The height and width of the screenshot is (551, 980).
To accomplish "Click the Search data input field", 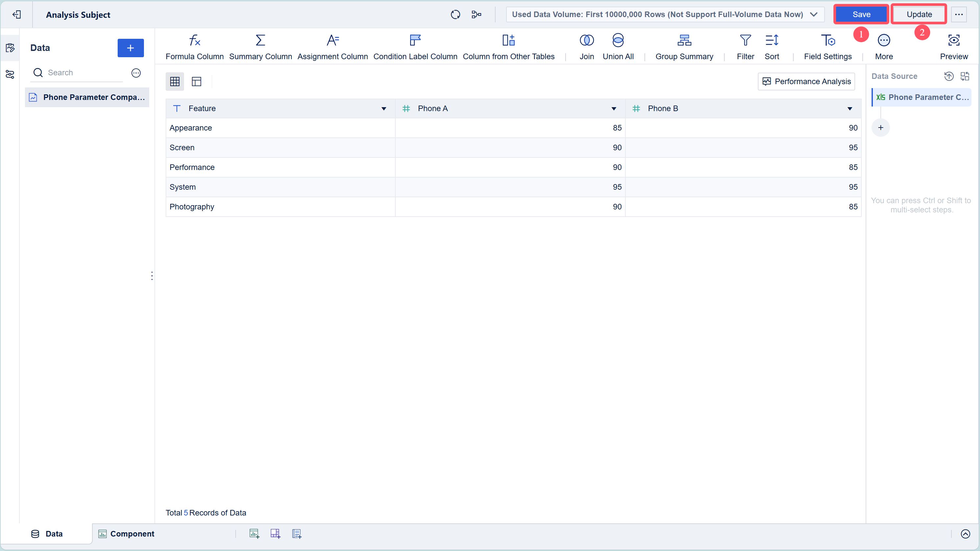I will tap(84, 73).
